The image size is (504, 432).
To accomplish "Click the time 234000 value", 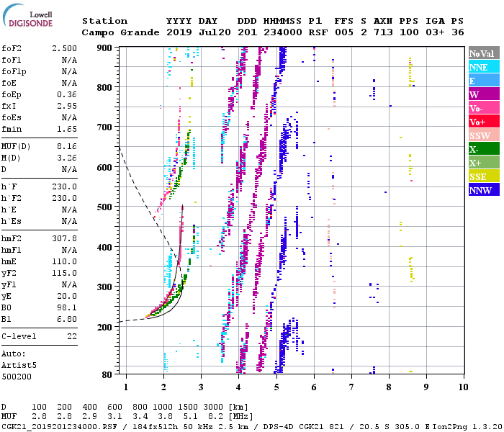I will pos(283,32).
